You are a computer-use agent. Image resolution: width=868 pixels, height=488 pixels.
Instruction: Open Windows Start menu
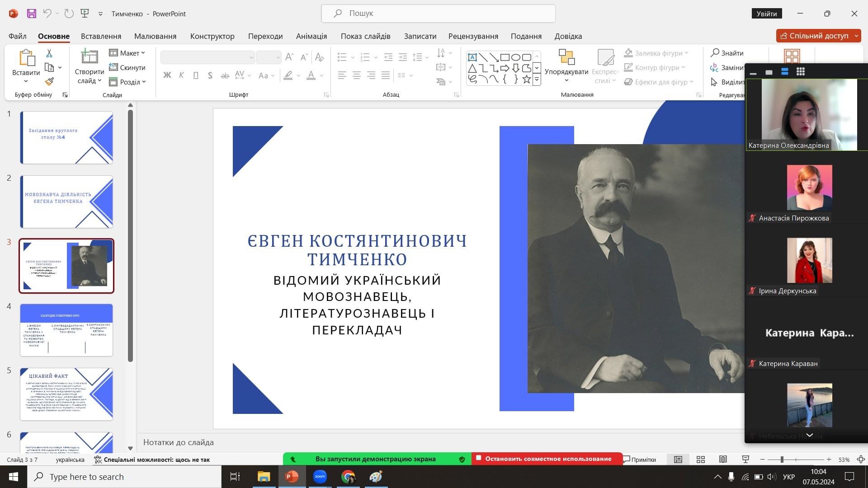[x=14, y=477]
